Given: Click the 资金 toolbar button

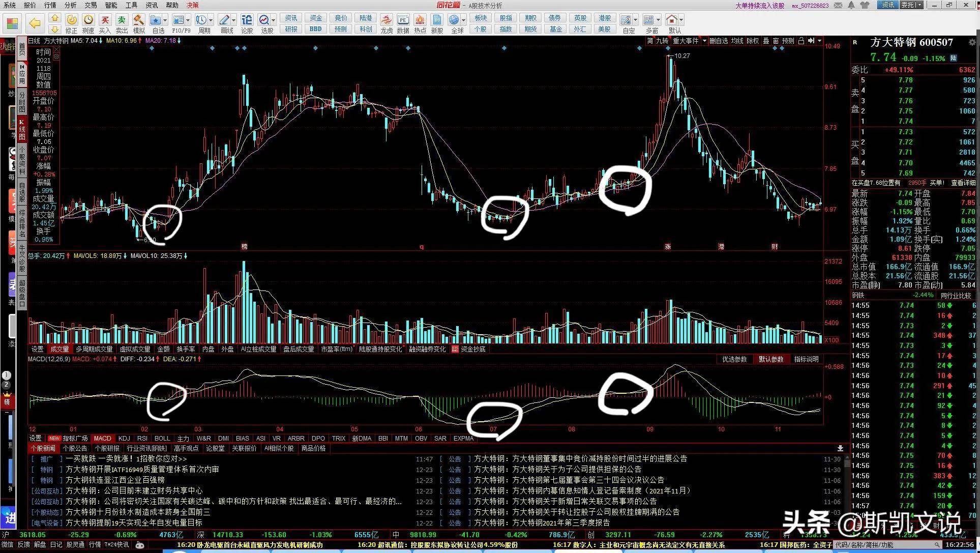Looking at the screenshot, I should coord(316,18).
